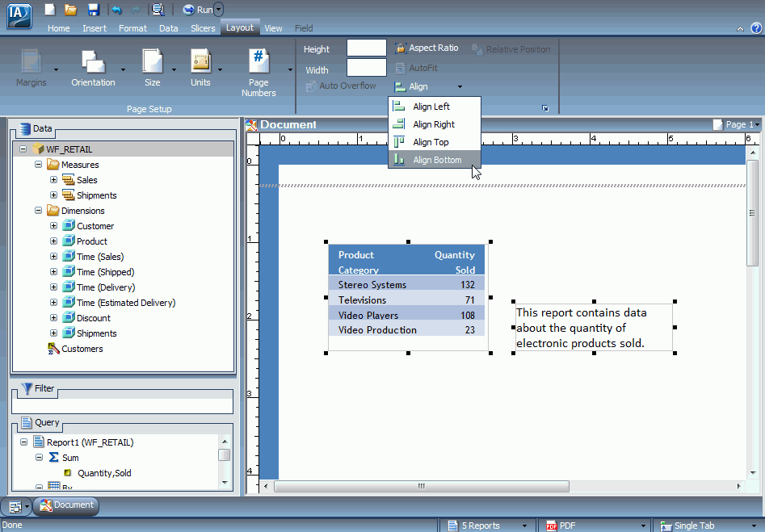Click into the Width input field

367,68
